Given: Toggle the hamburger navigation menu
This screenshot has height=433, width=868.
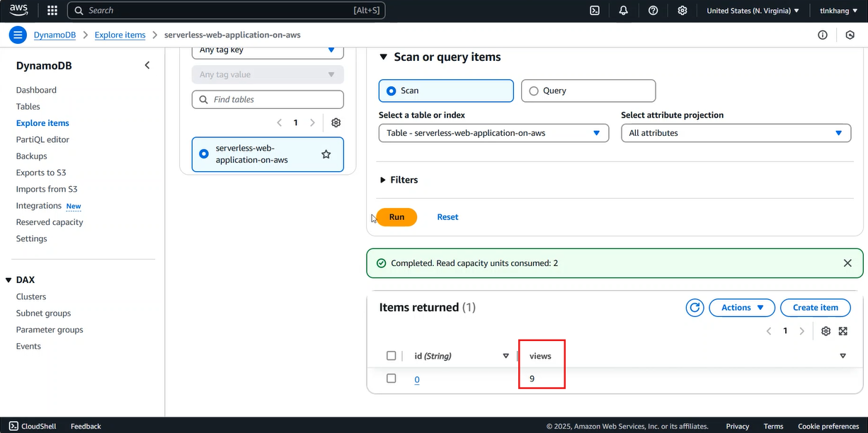Looking at the screenshot, I should tap(18, 35).
